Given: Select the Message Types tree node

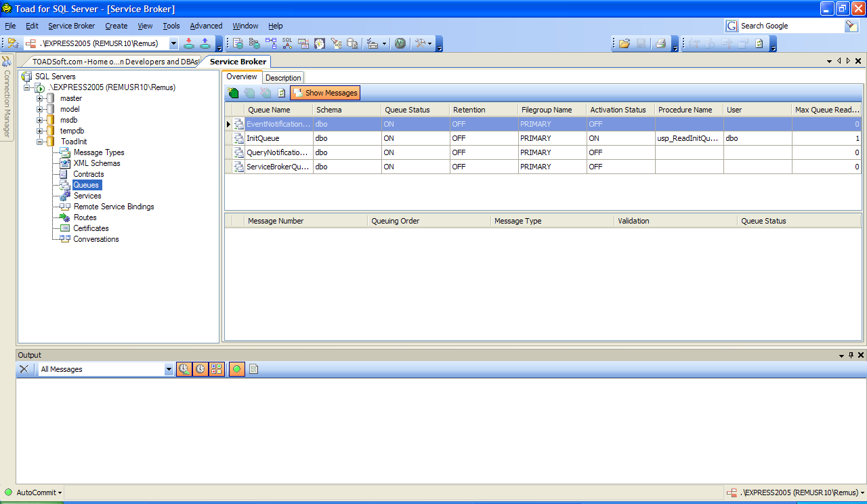Looking at the screenshot, I should pyautogui.click(x=99, y=152).
